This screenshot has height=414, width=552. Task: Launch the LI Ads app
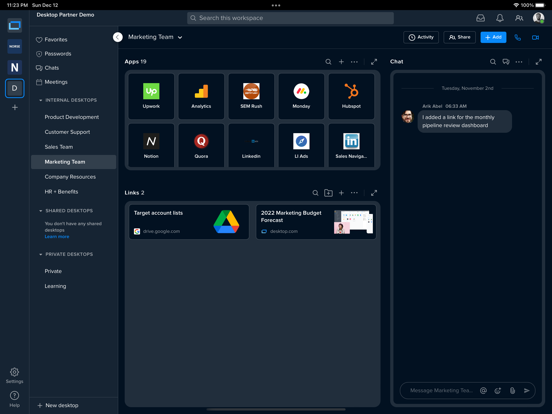point(301,146)
